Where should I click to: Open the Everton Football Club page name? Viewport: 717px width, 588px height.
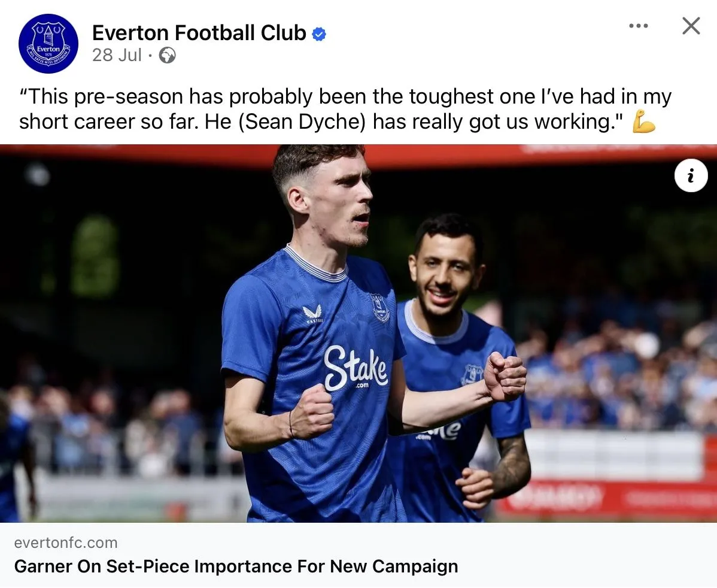(199, 33)
